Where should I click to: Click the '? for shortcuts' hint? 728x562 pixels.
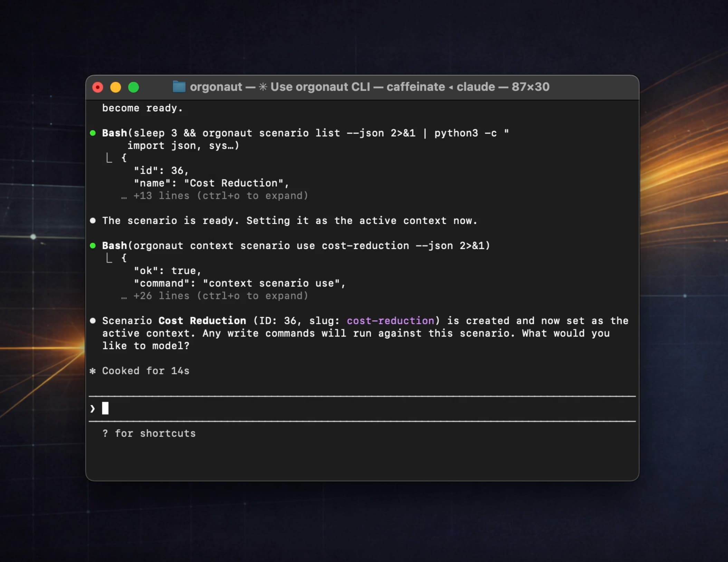149,434
